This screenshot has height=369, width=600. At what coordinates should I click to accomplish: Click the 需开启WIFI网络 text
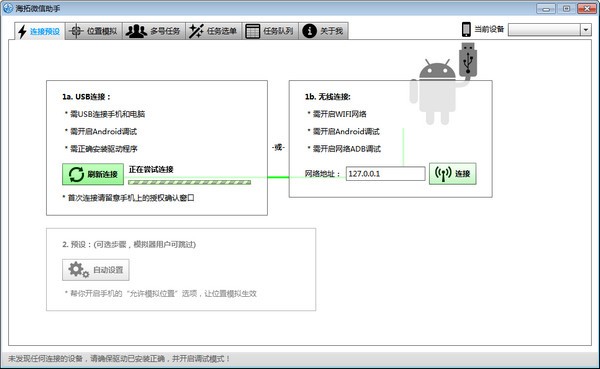coord(340,114)
